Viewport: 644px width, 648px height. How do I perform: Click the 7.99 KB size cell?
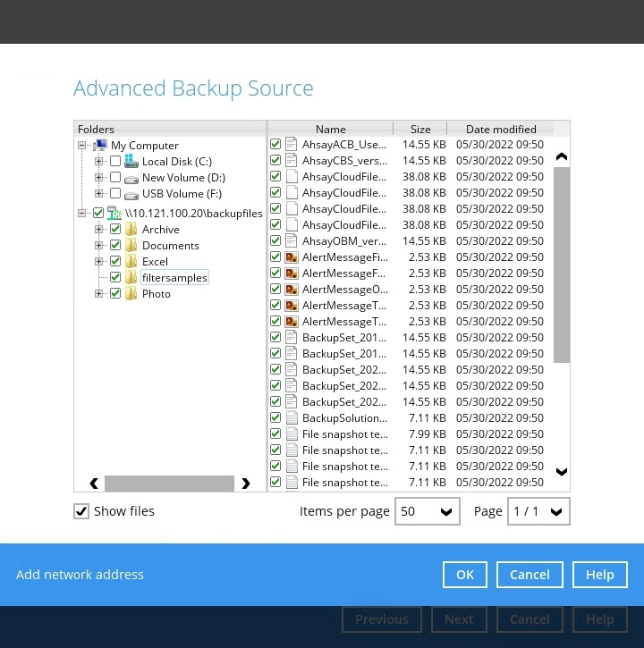point(428,433)
